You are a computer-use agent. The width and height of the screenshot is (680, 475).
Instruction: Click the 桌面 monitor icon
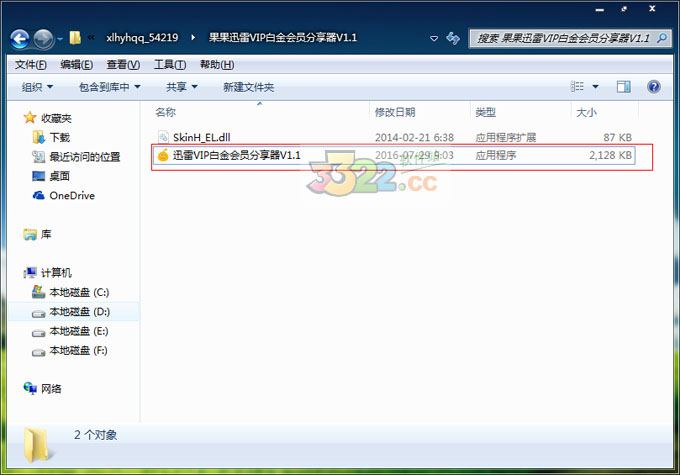39,176
